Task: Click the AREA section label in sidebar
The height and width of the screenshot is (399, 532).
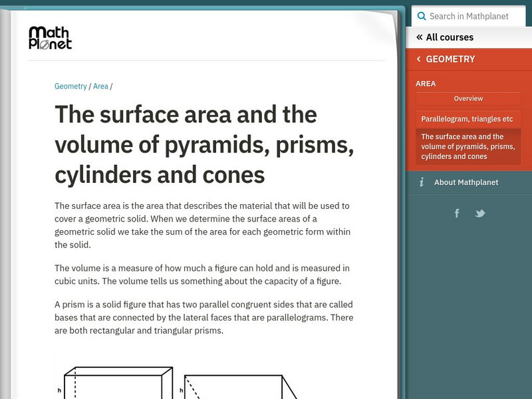Action: point(426,84)
